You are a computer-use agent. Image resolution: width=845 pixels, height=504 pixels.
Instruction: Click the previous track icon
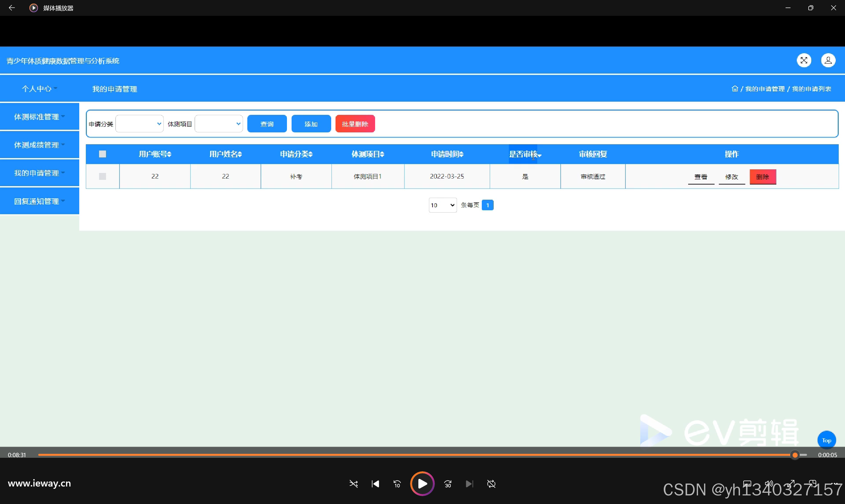pos(375,484)
